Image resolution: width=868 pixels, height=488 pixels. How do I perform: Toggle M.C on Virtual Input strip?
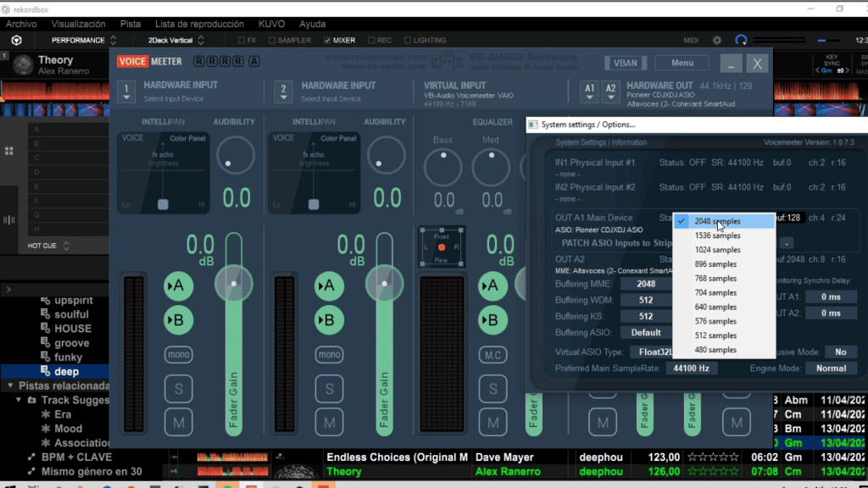(x=492, y=355)
